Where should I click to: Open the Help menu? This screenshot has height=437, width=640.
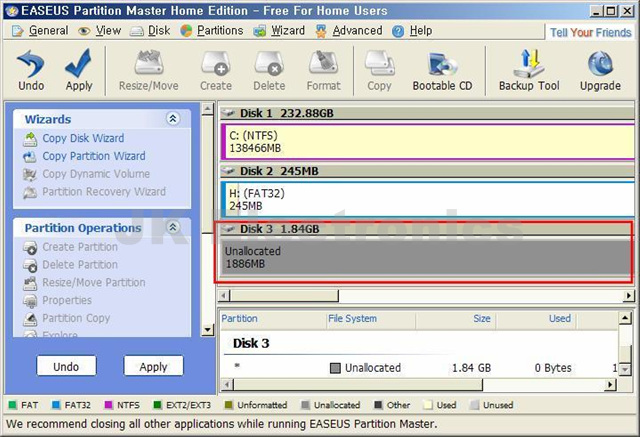412,31
